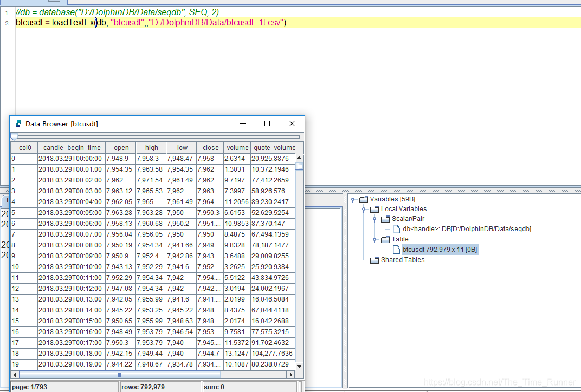This screenshot has width=581, height=392.
Task: Click the btcusdt table file icon
Action: (396, 250)
